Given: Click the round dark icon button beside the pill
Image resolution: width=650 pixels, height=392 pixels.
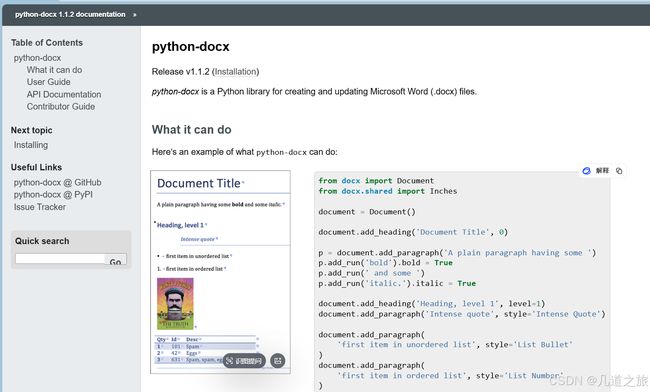Looking at the screenshot, I should (x=278, y=361).
